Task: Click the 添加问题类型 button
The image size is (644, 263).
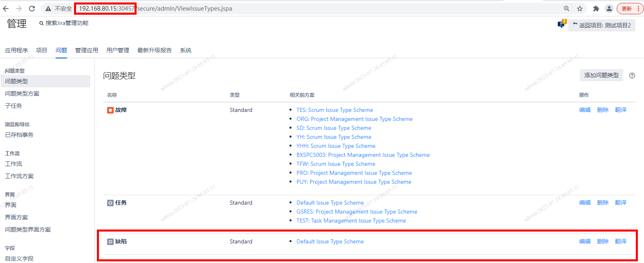Action: [601, 75]
